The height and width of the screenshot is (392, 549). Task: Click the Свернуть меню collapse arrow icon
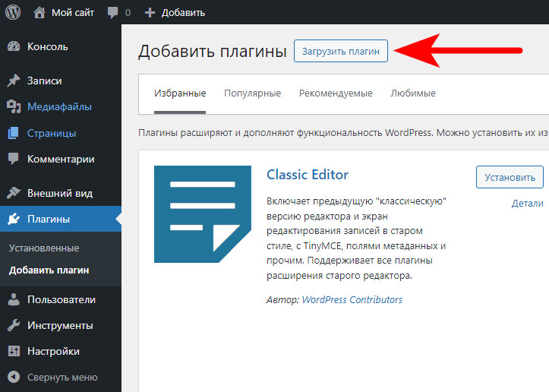point(14,378)
